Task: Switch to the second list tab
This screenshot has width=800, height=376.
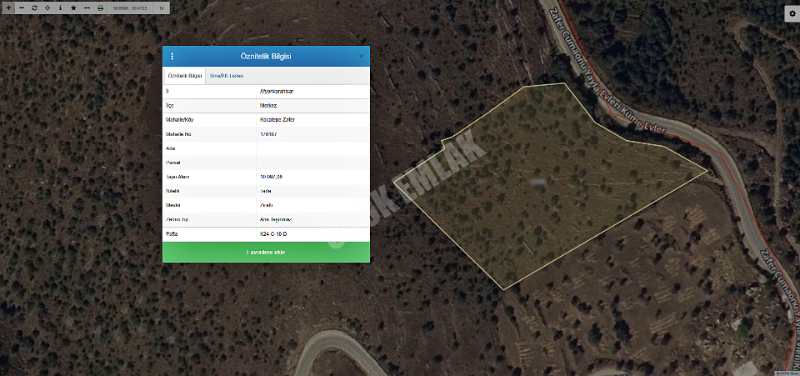Action: (227, 76)
